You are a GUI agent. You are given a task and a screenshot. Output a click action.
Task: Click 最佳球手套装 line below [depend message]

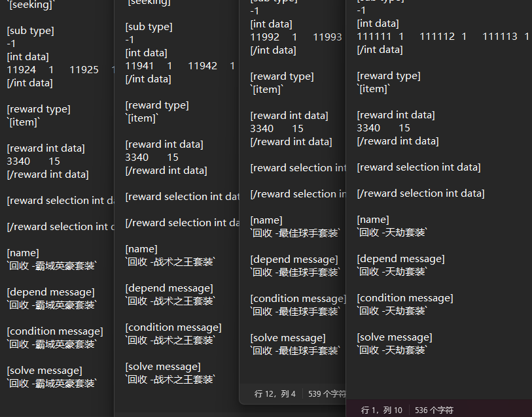296,273
